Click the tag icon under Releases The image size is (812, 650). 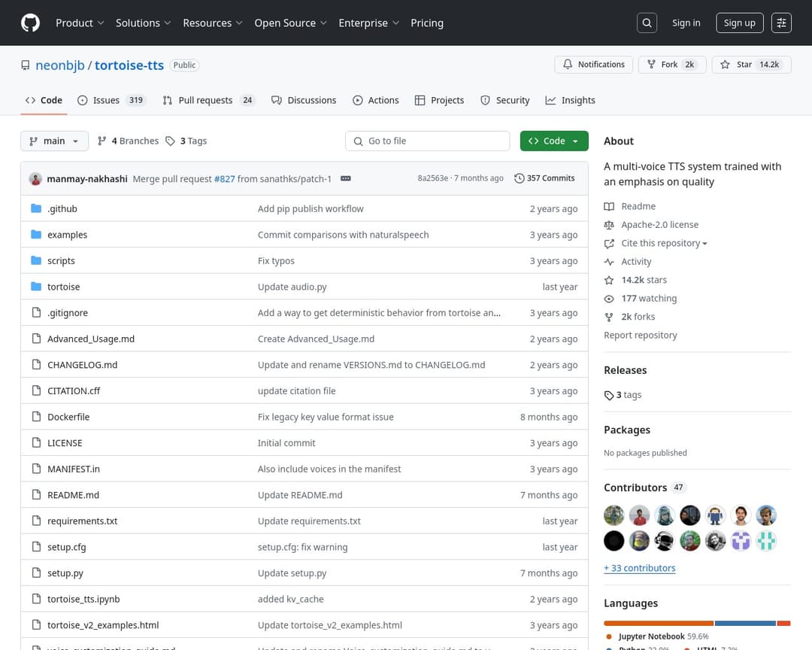pos(609,396)
